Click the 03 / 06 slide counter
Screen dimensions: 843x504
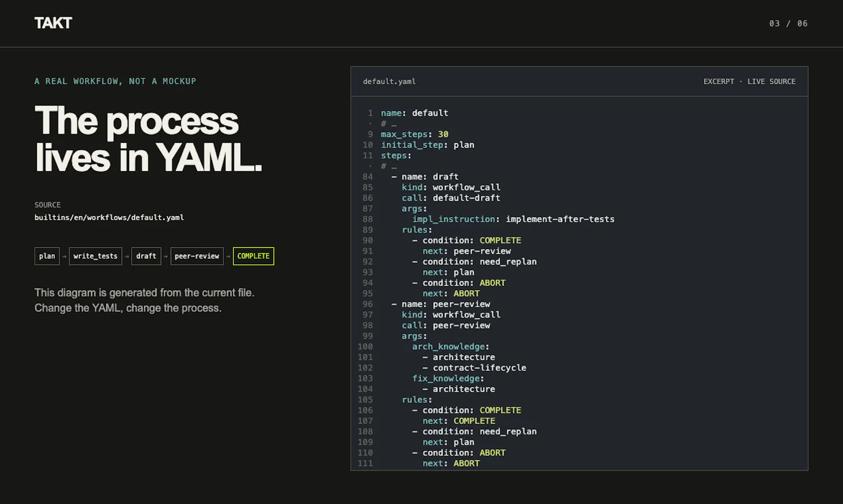click(788, 24)
